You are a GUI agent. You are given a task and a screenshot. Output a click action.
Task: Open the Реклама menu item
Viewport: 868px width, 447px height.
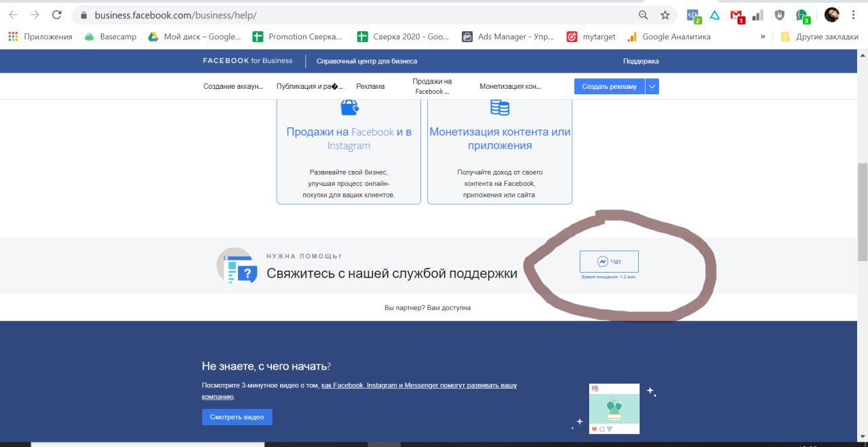370,86
